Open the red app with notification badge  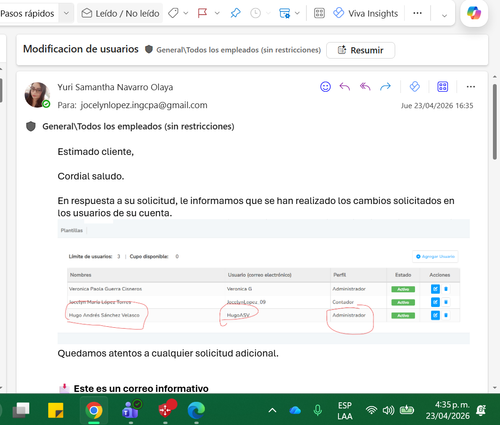(166, 409)
